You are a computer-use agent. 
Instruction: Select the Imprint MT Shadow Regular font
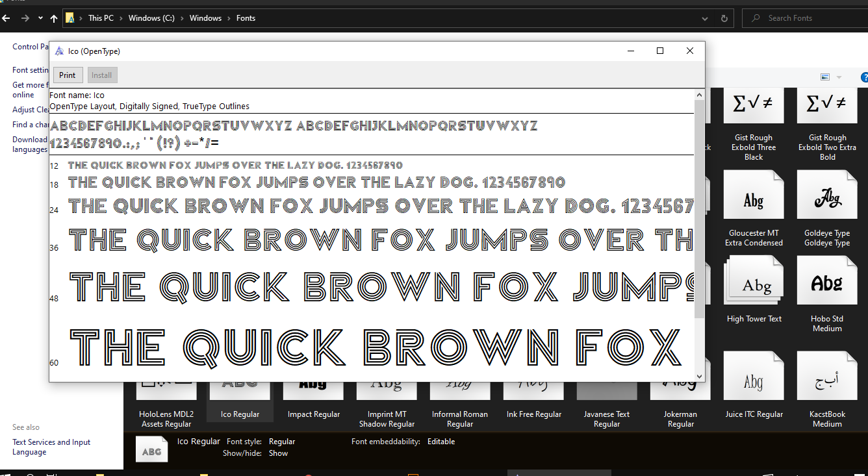pos(387,406)
